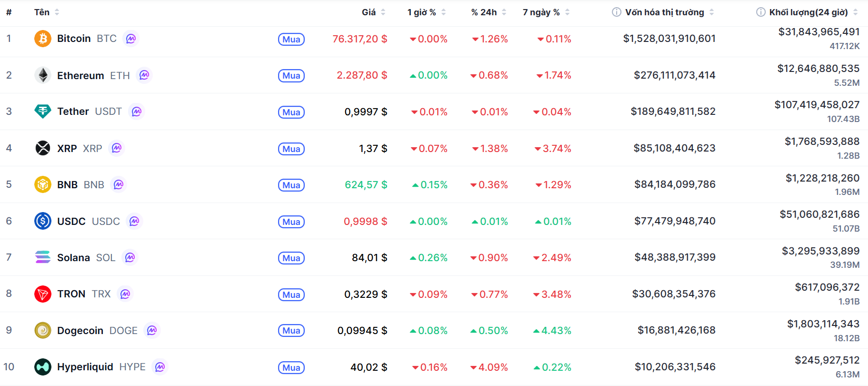Open the Solana market cap value
The height and width of the screenshot is (386, 868).
(x=675, y=257)
